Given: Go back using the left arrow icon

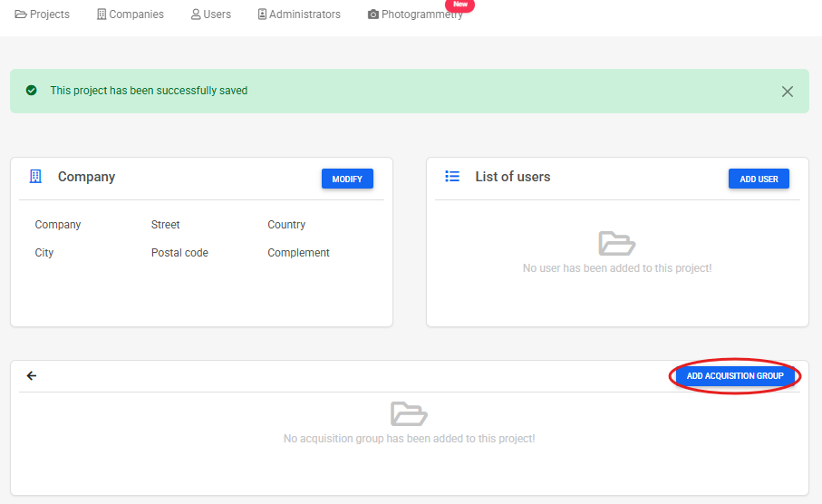Looking at the screenshot, I should (32, 376).
